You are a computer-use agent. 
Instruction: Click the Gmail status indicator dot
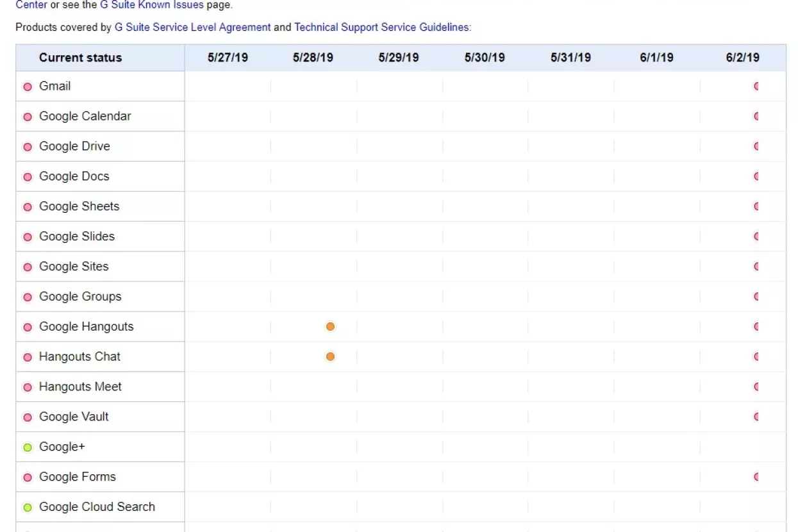click(x=28, y=87)
